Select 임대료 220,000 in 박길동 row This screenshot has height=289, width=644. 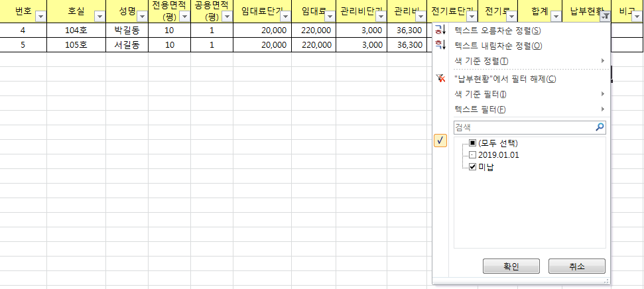(314, 30)
